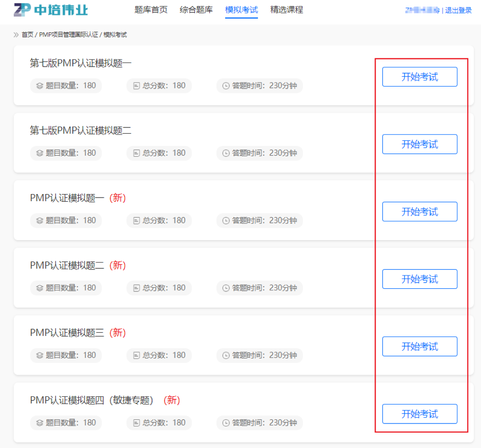The height and width of the screenshot is (448, 481).
Task: Open 精选课程 in top navigation
Action: tap(287, 10)
